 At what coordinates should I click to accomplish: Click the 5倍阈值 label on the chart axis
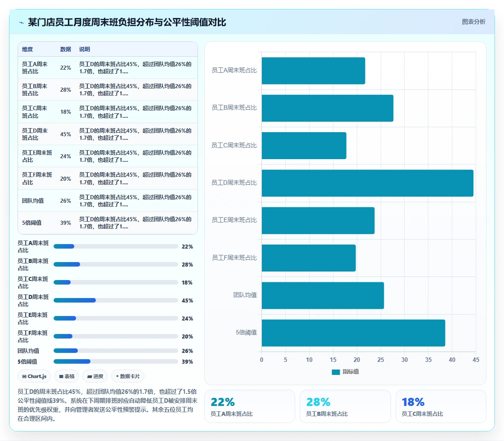pos(246,333)
